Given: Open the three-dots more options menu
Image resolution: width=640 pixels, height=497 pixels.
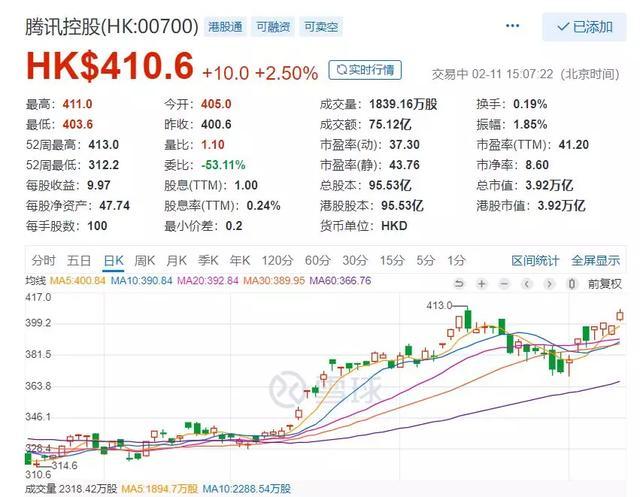Looking at the screenshot, I should click(x=512, y=26).
